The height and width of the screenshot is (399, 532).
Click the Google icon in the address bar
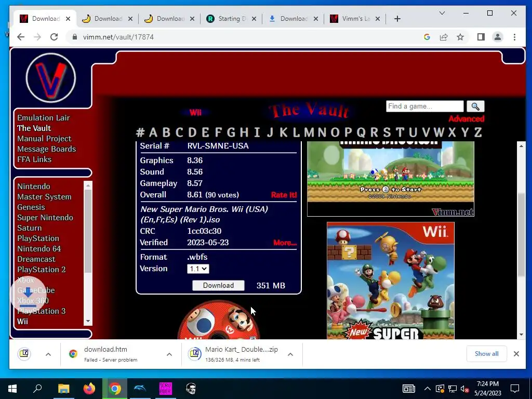(427, 37)
